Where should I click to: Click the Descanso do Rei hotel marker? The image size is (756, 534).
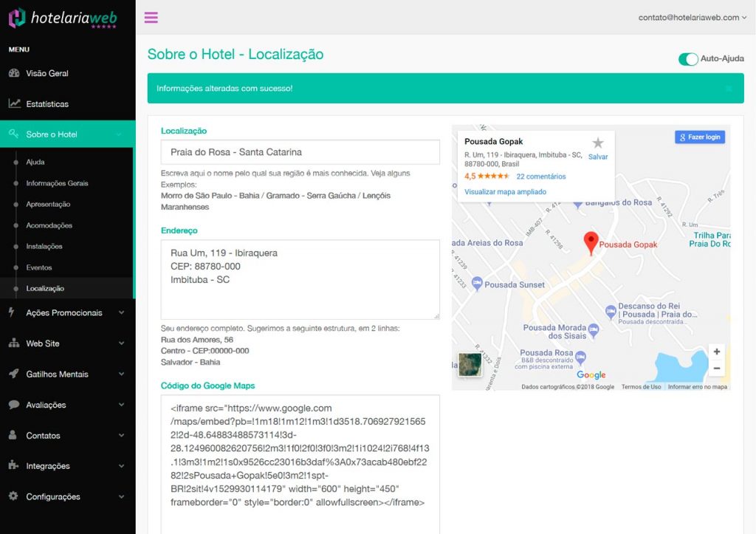611,312
